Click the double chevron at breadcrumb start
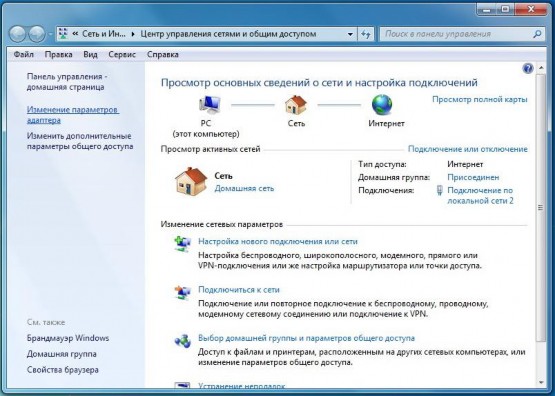The image size is (555, 396). (75, 34)
